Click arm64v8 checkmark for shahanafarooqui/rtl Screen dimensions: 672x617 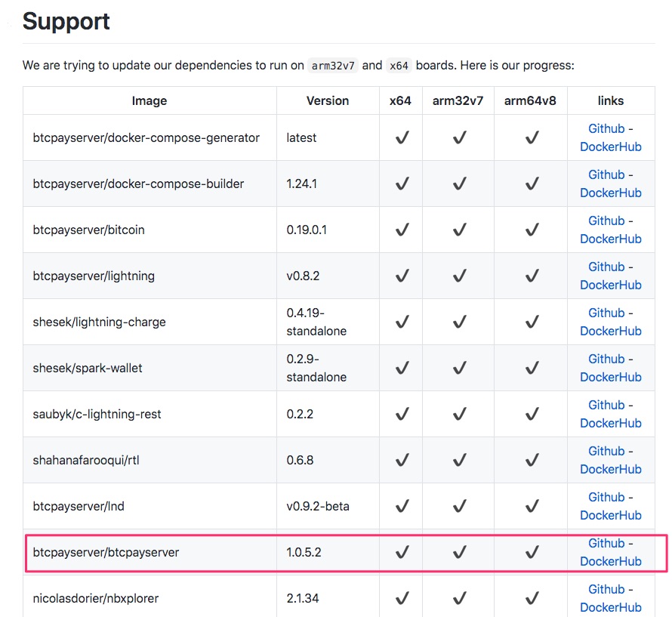point(532,460)
